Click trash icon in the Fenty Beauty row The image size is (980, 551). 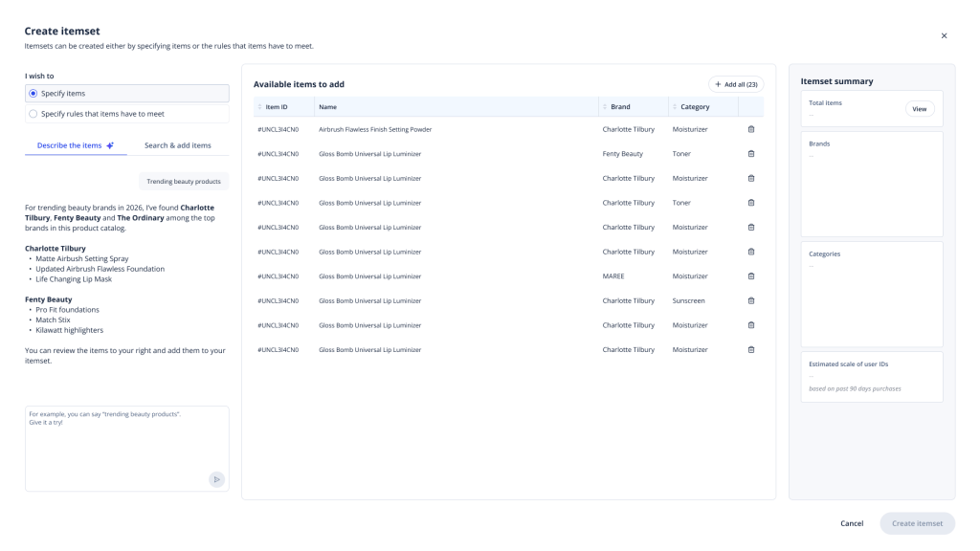750,154
